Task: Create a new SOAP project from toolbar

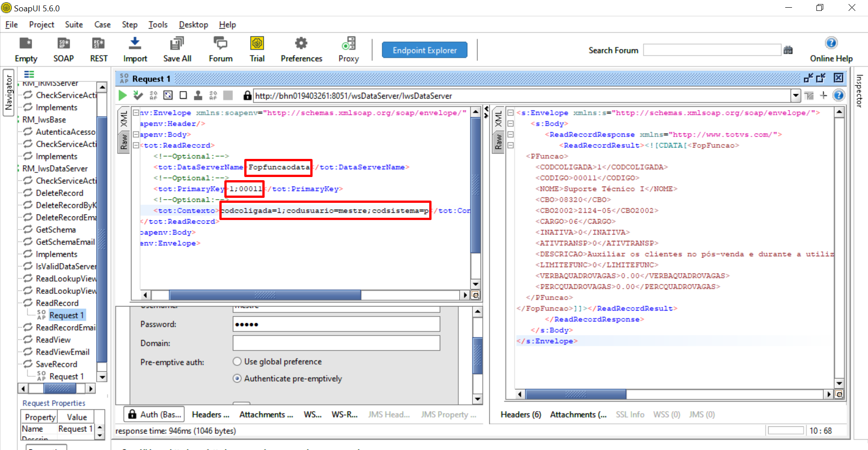Action: coord(63,44)
